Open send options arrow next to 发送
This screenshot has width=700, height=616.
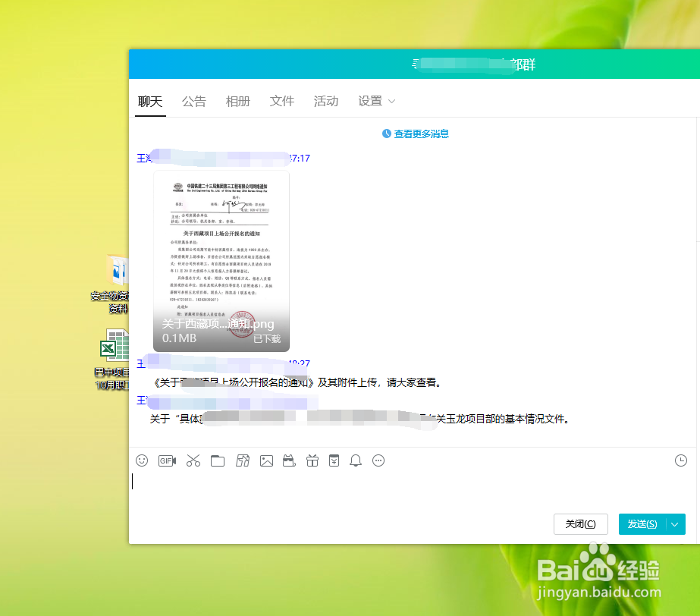676,524
